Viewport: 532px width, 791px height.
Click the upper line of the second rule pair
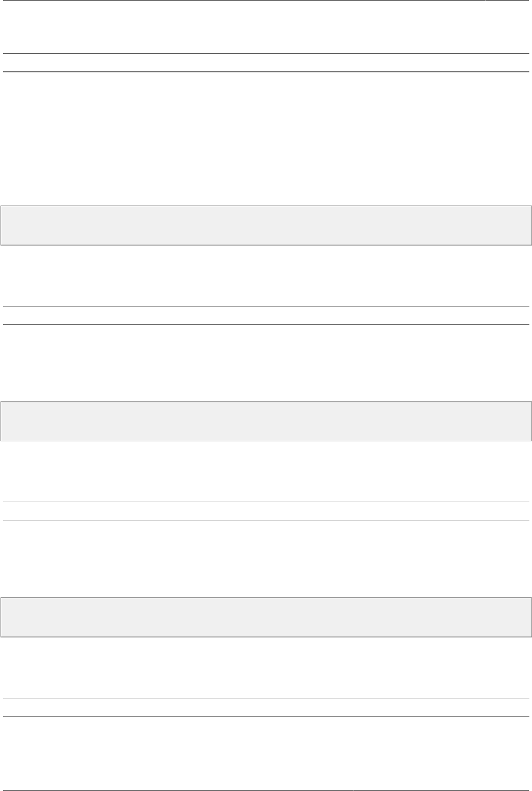(x=265, y=307)
